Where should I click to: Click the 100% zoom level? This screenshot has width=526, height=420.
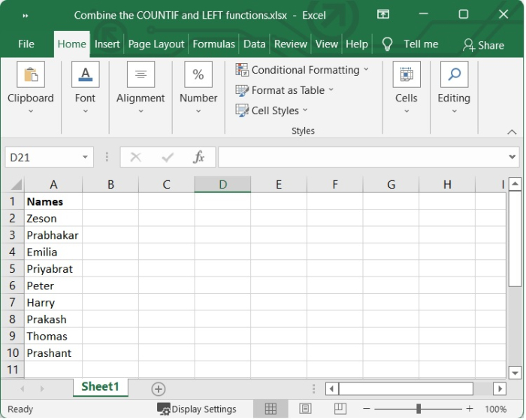click(x=496, y=409)
